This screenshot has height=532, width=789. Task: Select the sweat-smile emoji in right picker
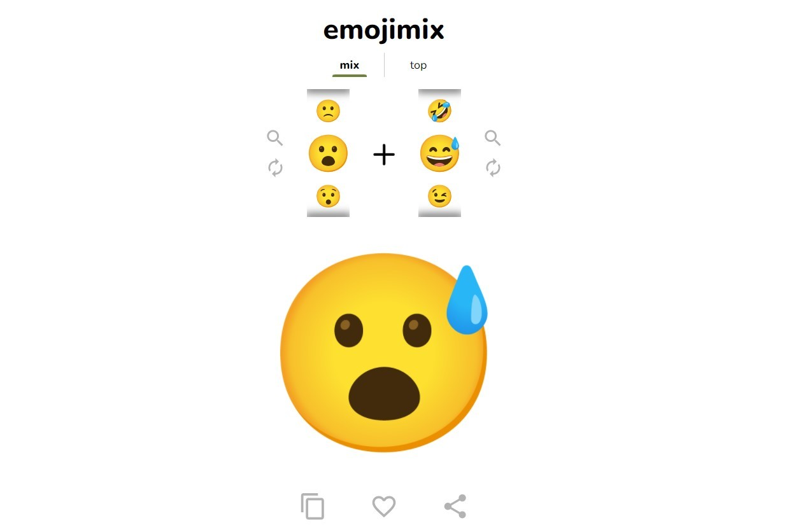tap(439, 153)
